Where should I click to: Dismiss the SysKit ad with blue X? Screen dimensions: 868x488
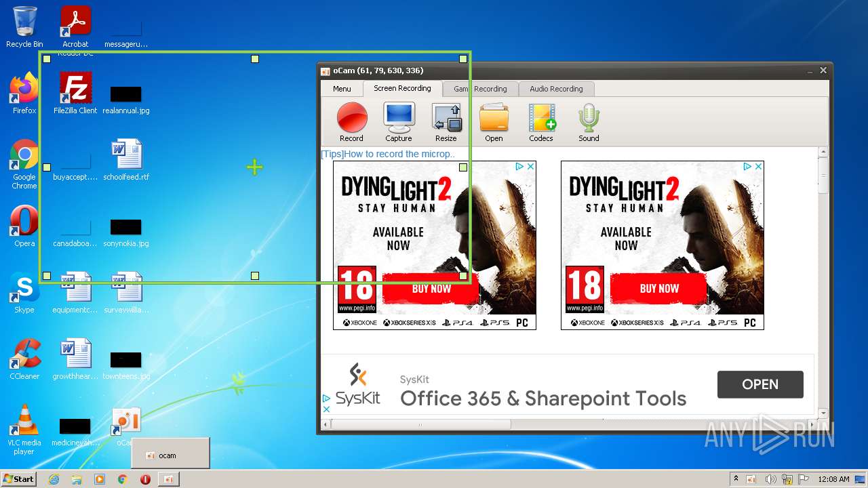326,409
